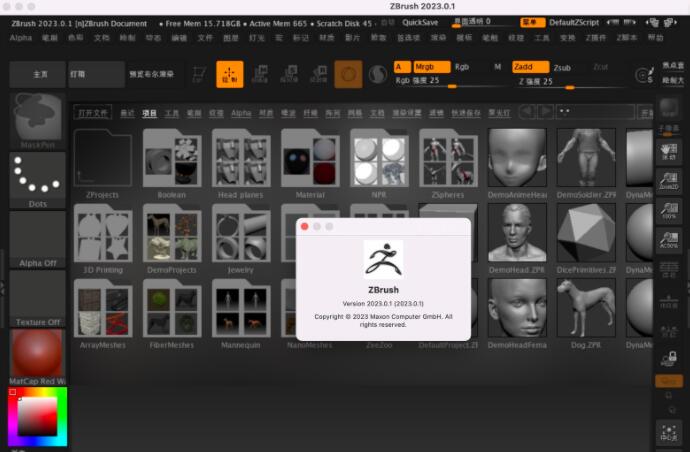Screen dimensions: 690x452
Task: Close the About ZBrush dialog
Action: click(305, 226)
